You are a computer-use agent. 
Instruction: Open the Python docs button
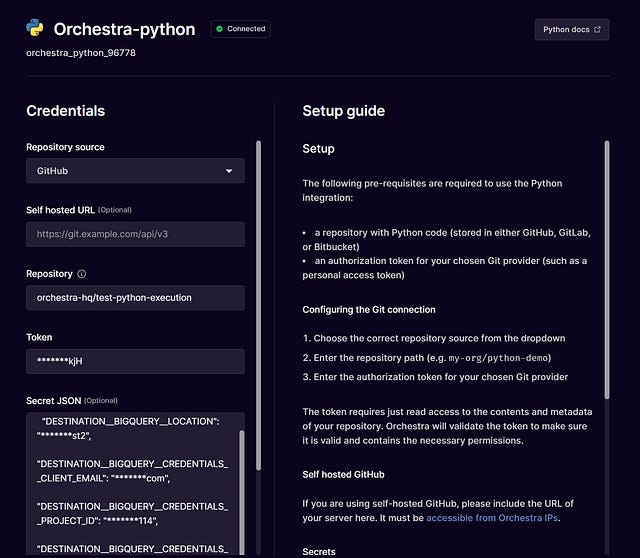tap(572, 29)
